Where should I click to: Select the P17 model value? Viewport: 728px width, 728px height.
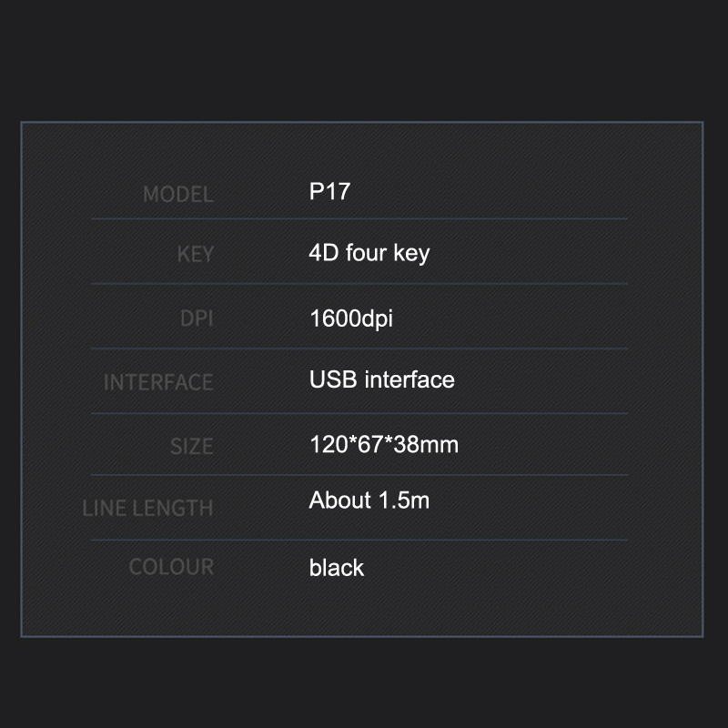click(329, 193)
